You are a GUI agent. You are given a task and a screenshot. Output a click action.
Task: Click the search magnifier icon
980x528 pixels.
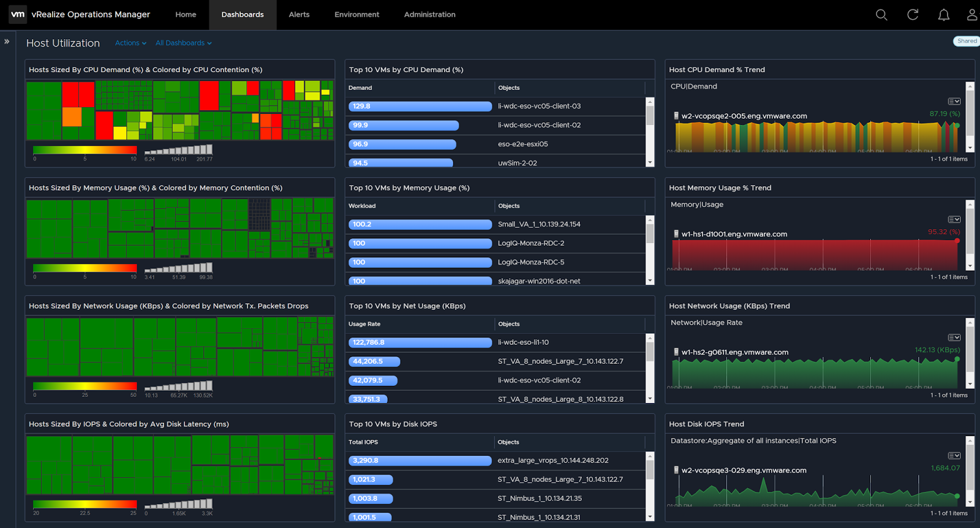(x=881, y=15)
